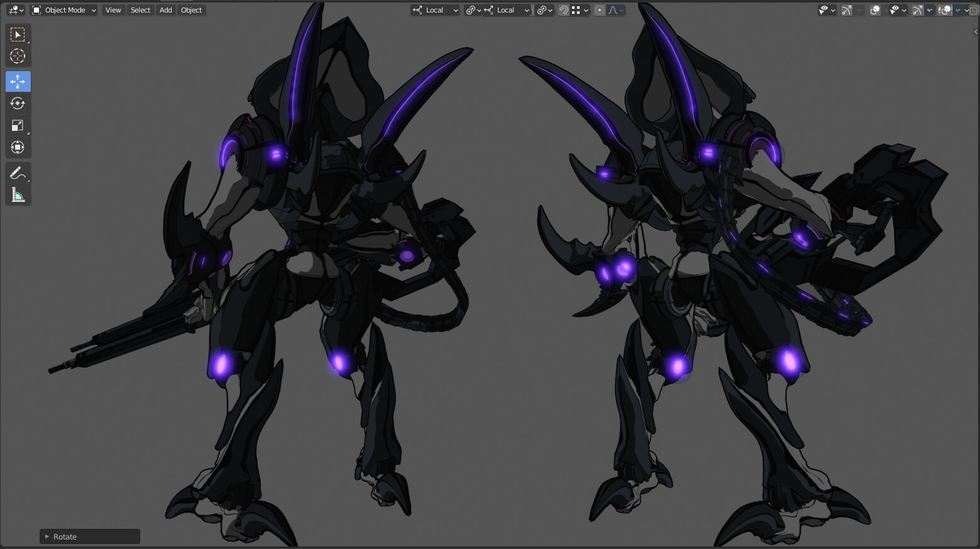Select the Scale tool
The image size is (980, 549).
(18, 125)
